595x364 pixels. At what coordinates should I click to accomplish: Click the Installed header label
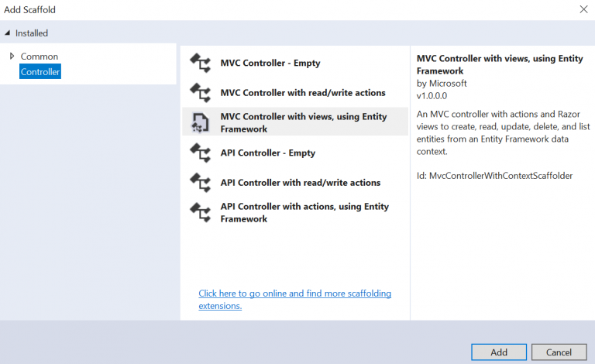[x=32, y=33]
